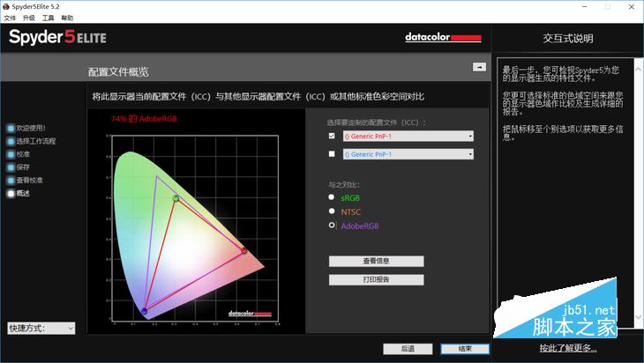Click the 查看校准 step indicator icon
The height and width of the screenshot is (363, 644).
[x=11, y=181]
